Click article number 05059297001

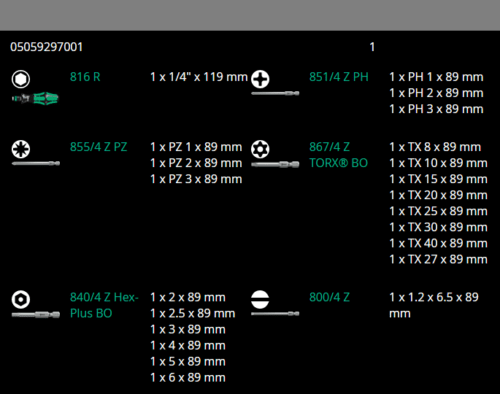point(46,47)
